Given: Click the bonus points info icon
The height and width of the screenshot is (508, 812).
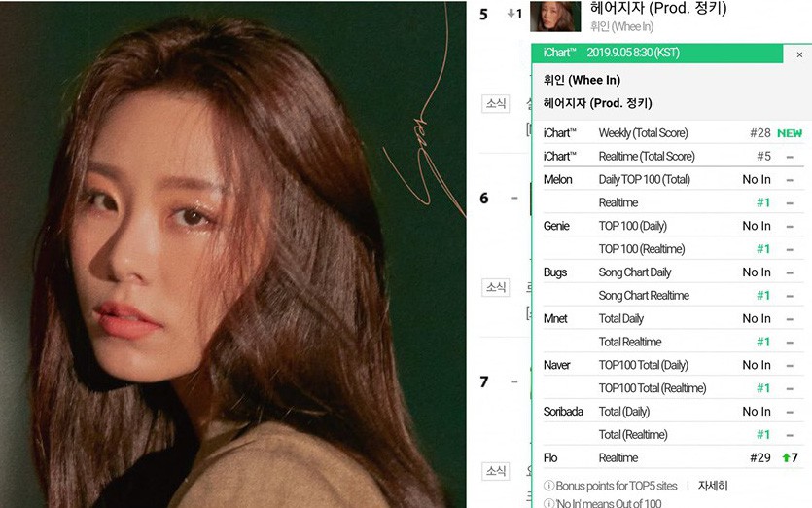Looking at the screenshot, I should pos(548,486).
